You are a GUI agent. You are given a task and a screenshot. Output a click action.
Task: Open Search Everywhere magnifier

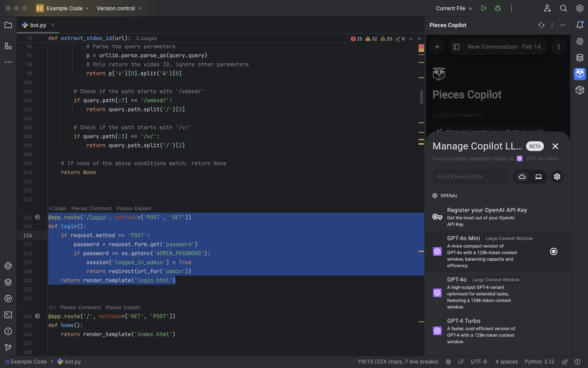pos(563,8)
